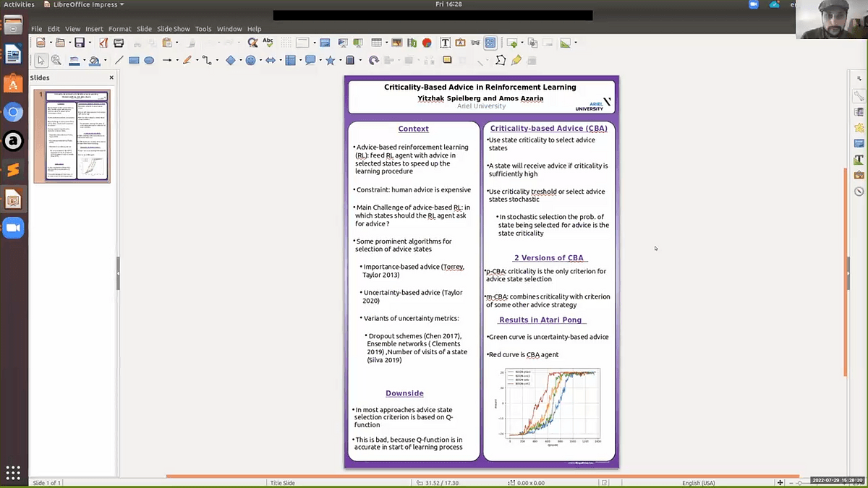868x488 pixels.
Task: Click the Paste clipboard icon
Action: point(167,43)
